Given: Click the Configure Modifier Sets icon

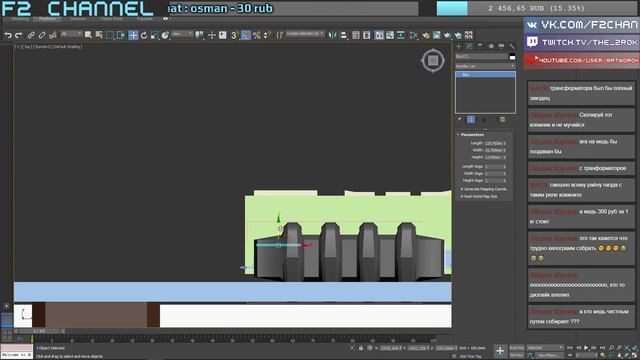Looking at the screenshot, I should coord(502,119).
